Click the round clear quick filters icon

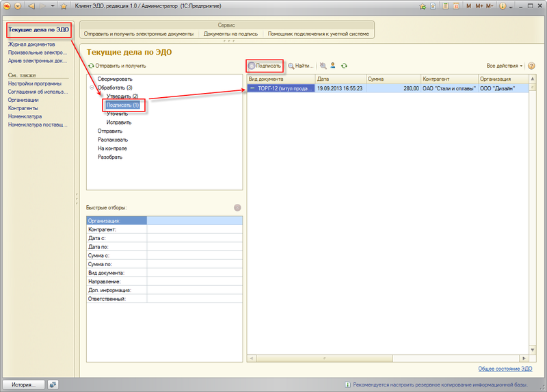(x=237, y=208)
